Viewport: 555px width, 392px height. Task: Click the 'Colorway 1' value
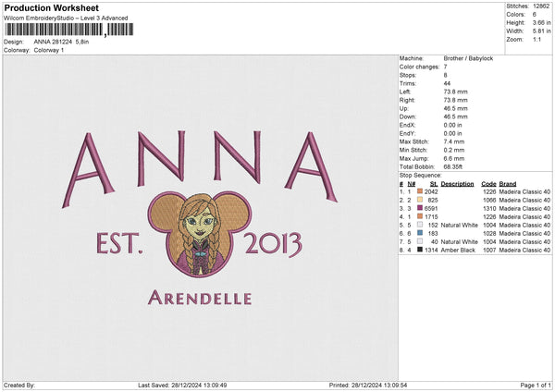tap(49, 50)
